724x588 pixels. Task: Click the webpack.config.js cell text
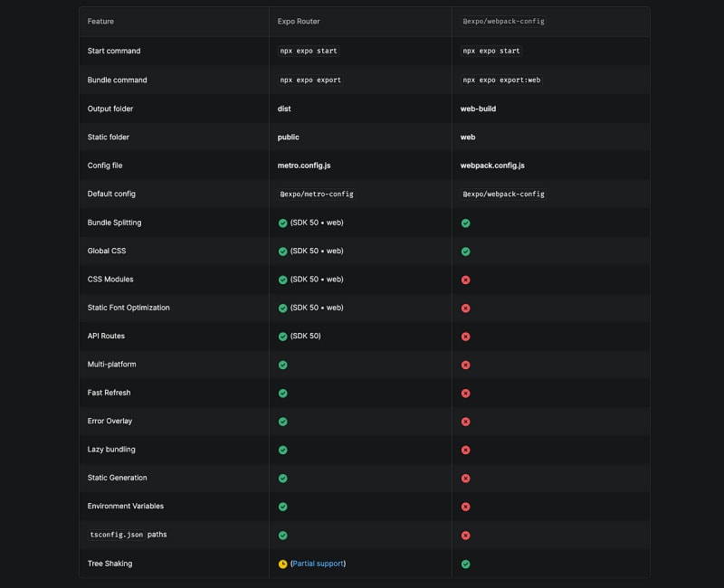coord(492,166)
